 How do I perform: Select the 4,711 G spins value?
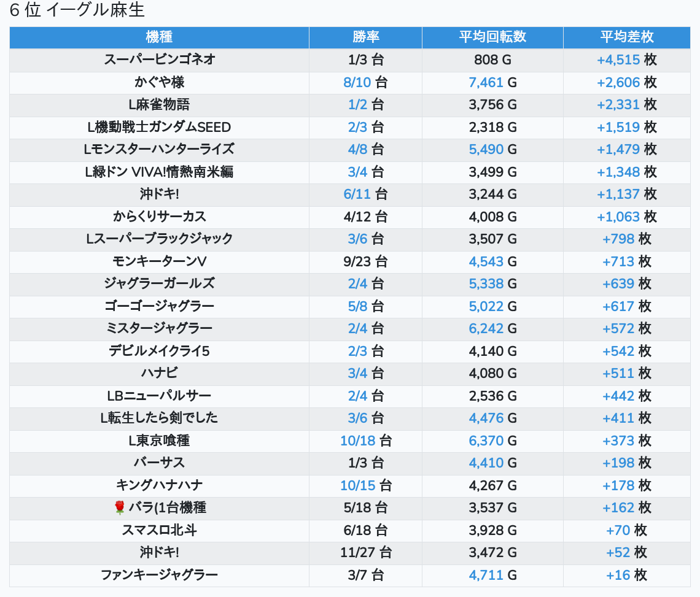coord(492,575)
